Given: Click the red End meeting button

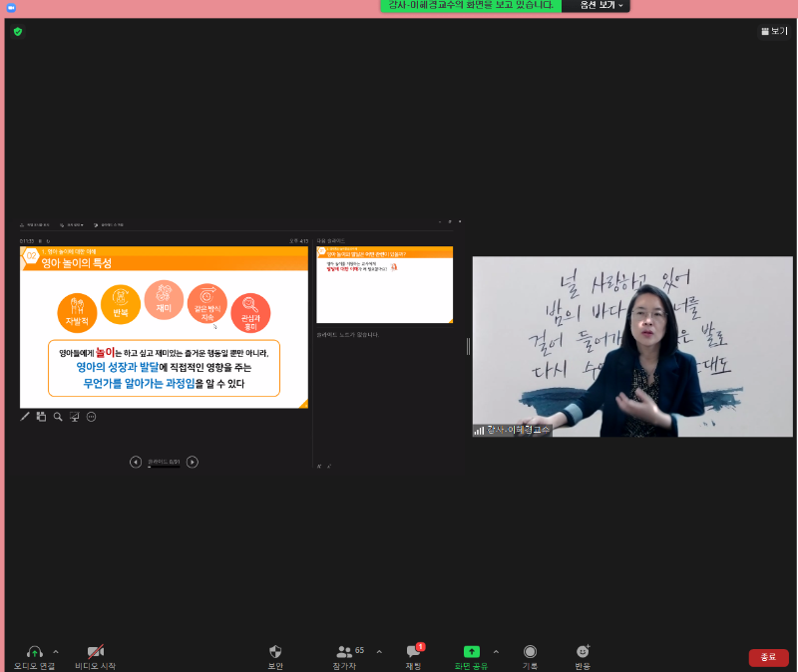Looking at the screenshot, I should click(768, 657).
